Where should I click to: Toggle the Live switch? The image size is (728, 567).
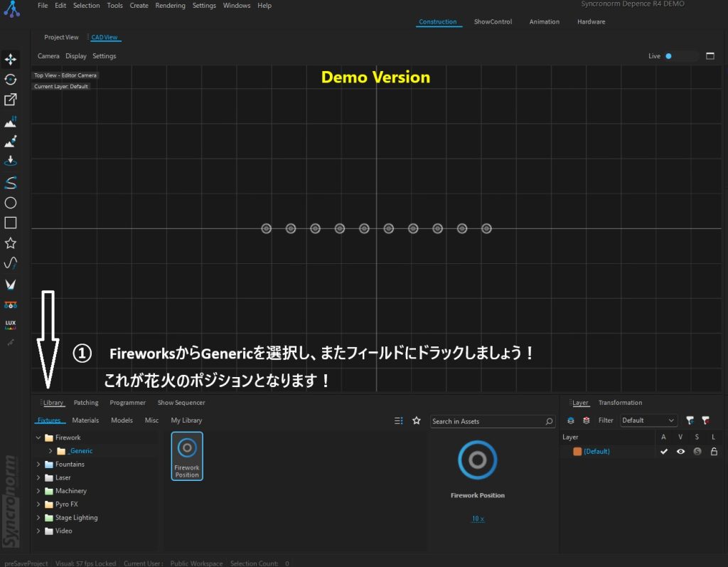[681, 56]
